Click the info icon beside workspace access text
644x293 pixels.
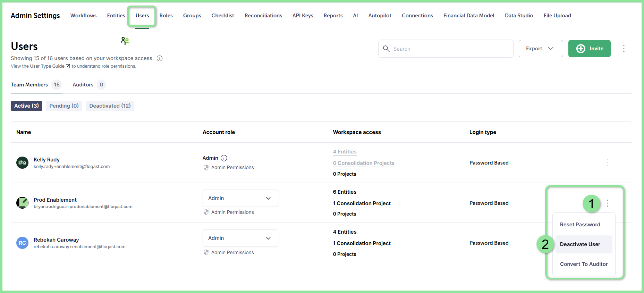click(x=160, y=58)
